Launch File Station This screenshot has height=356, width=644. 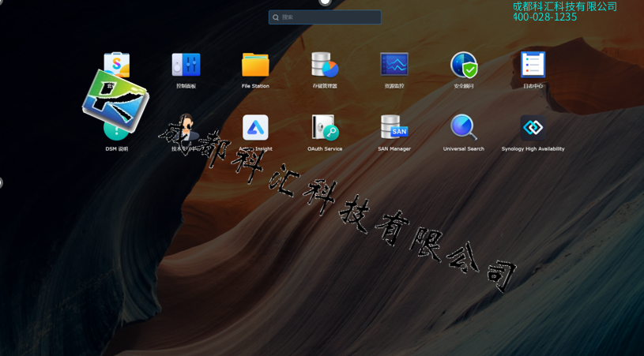click(x=255, y=65)
